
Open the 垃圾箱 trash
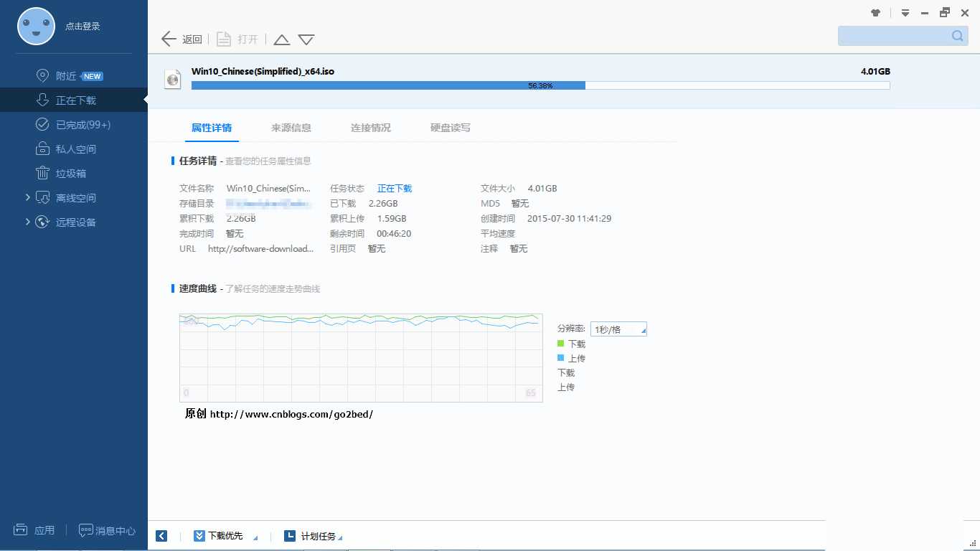pyautogui.click(x=71, y=174)
